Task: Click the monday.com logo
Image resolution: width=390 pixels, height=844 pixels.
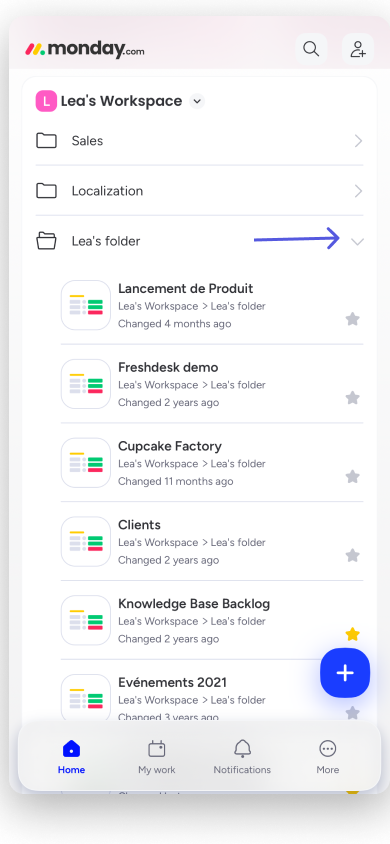Action: [x=84, y=50]
